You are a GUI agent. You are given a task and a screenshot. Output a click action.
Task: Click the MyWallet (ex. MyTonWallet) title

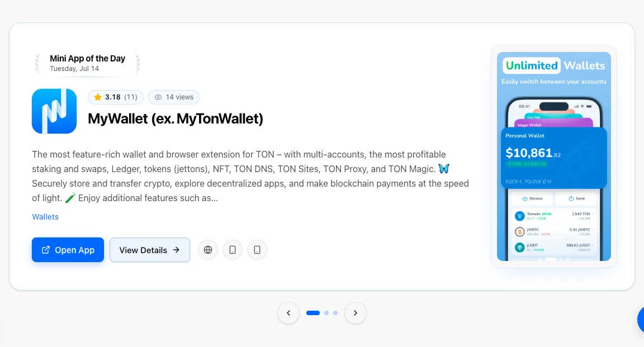click(176, 118)
